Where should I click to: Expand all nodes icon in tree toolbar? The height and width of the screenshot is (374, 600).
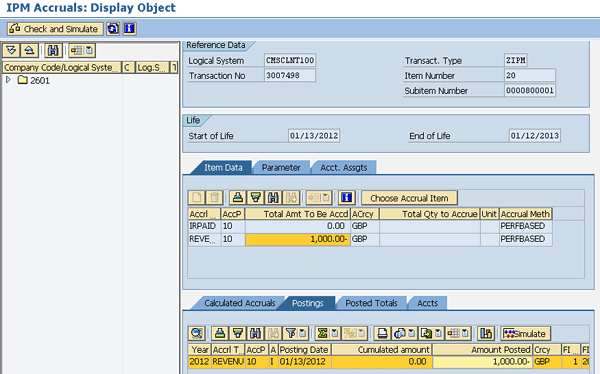tap(11, 50)
